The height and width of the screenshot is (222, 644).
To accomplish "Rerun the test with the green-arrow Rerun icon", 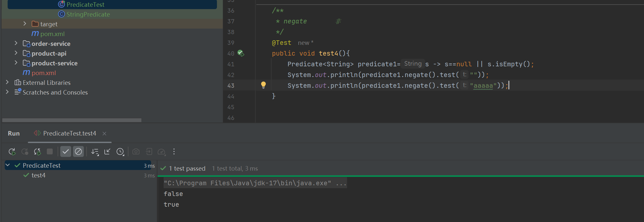I will tap(12, 151).
